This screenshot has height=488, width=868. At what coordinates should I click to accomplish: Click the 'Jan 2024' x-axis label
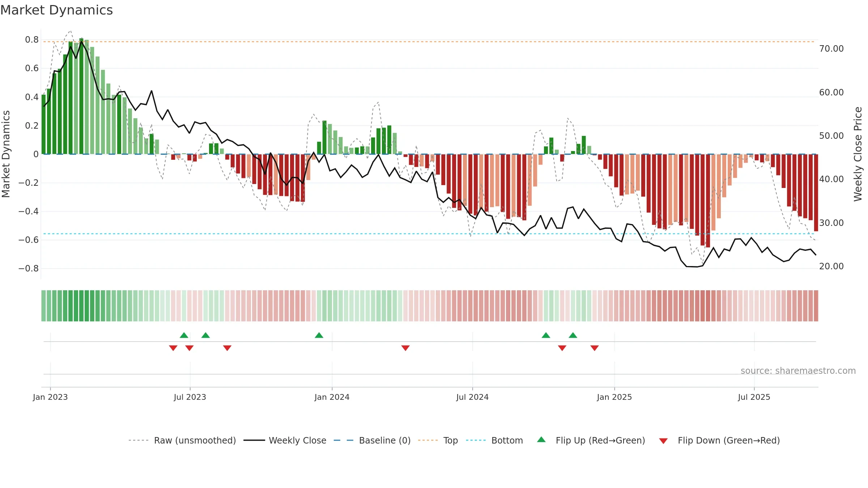[x=332, y=397]
